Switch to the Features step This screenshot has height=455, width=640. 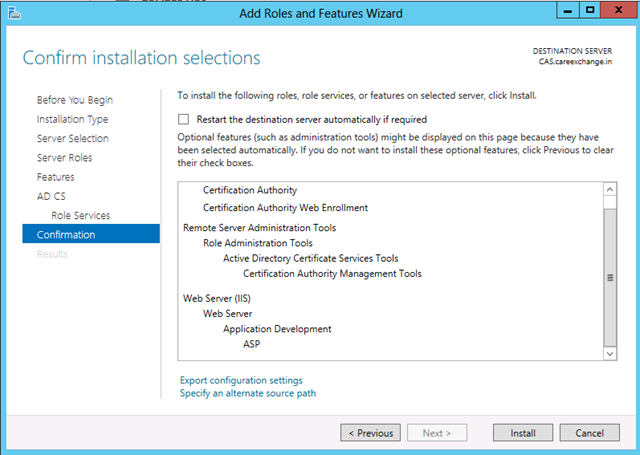point(56,177)
